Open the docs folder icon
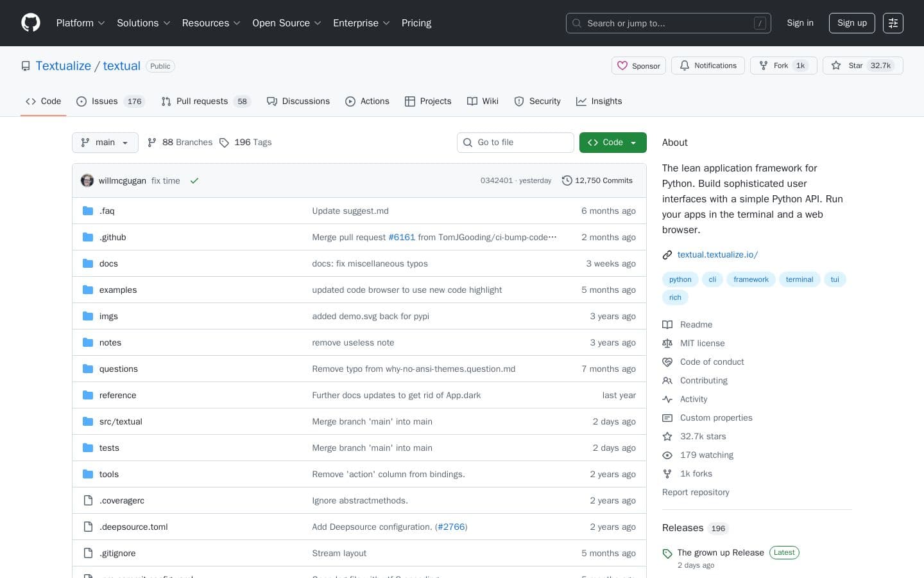This screenshot has height=578, width=924. pos(88,263)
